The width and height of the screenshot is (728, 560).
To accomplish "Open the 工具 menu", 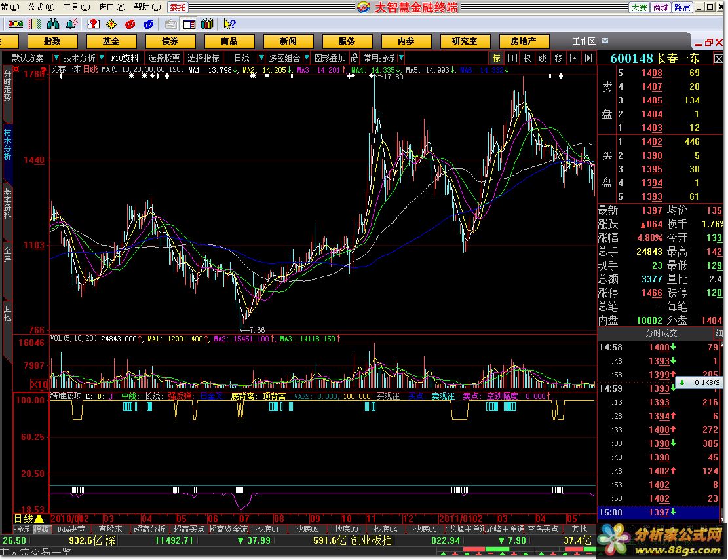I will tap(77, 7).
